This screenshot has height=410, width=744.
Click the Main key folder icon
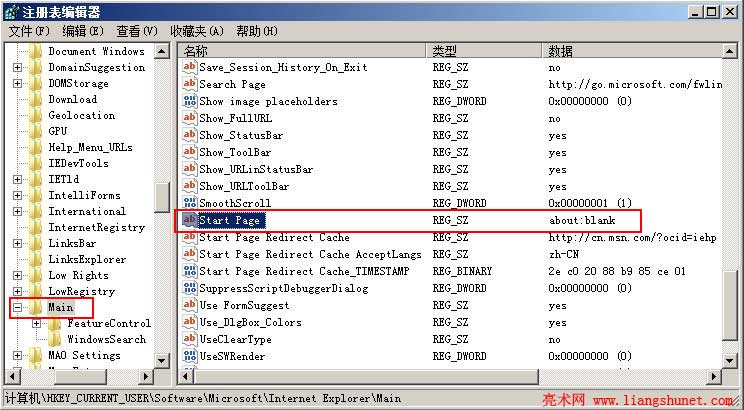click(36, 308)
